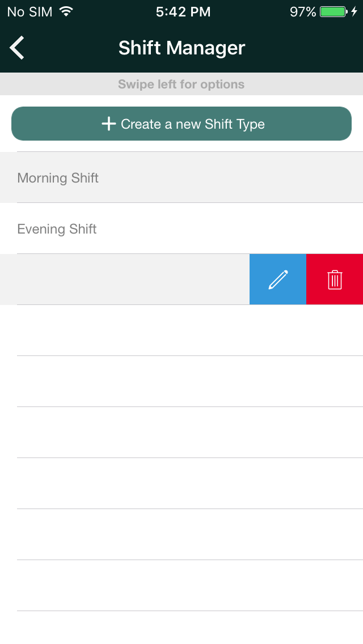Screen dimensions: 363x644
Task: Click the plus icon on the Create button
Action: click(108, 124)
